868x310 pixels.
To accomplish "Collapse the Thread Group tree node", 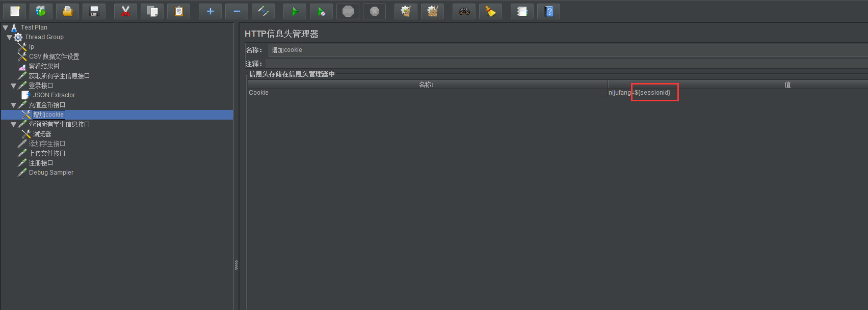I will pos(9,37).
